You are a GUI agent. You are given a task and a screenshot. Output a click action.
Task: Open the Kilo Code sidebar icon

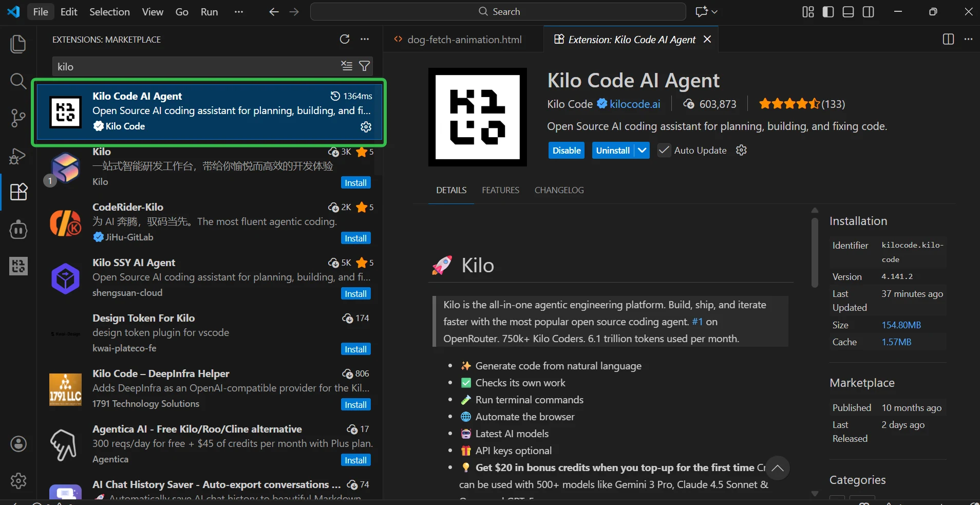click(18, 266)
